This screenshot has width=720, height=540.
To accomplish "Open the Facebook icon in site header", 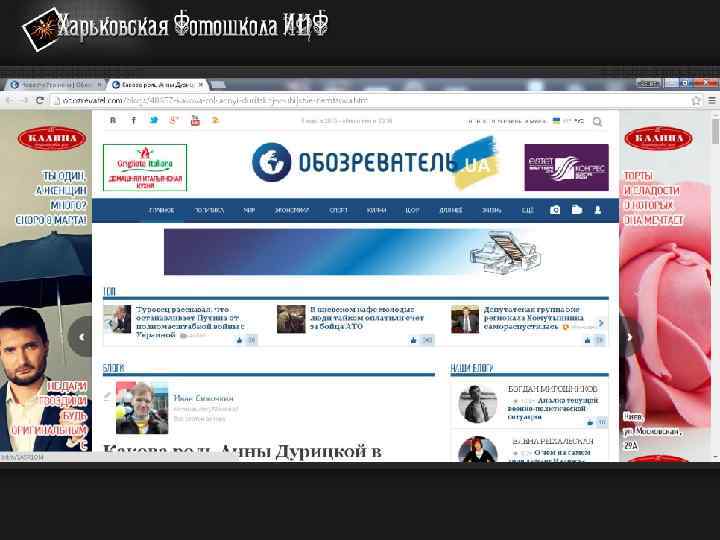I will tap(134, 121).
